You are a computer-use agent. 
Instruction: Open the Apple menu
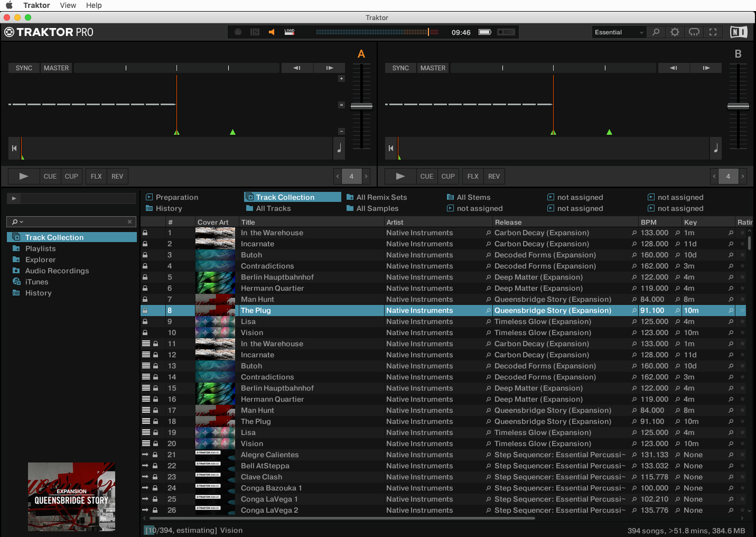9,5
